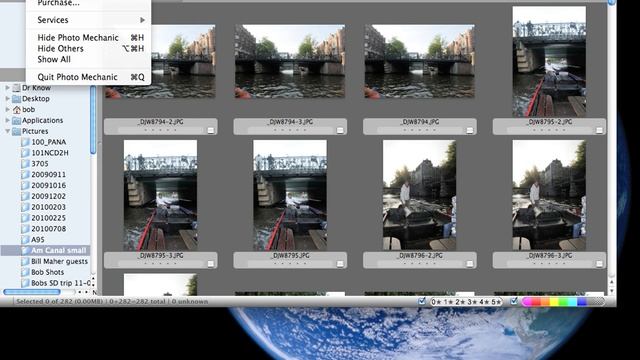640x360 pixels.
Task: Filter by 1 star rating
Action: tap(448, 302)
